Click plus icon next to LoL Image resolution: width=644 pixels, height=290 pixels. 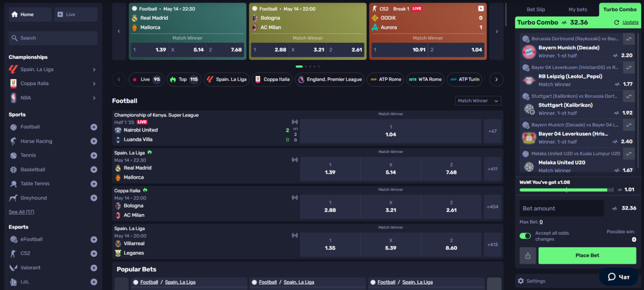[x=94, y=282]
